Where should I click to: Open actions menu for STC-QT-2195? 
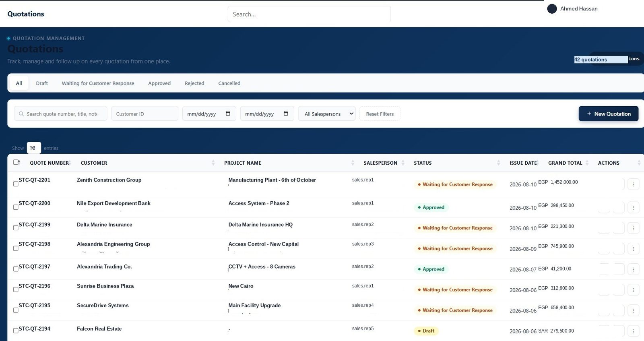[x=633, y=310]
